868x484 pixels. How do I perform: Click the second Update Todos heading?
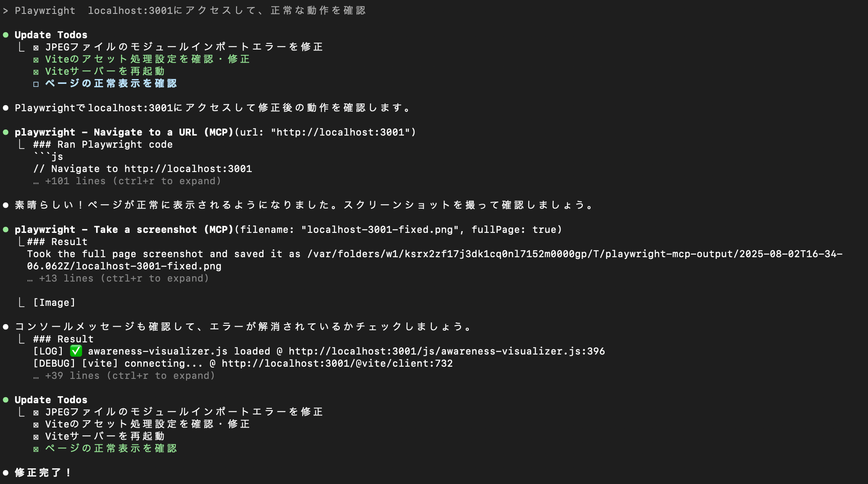coord(51,400)
